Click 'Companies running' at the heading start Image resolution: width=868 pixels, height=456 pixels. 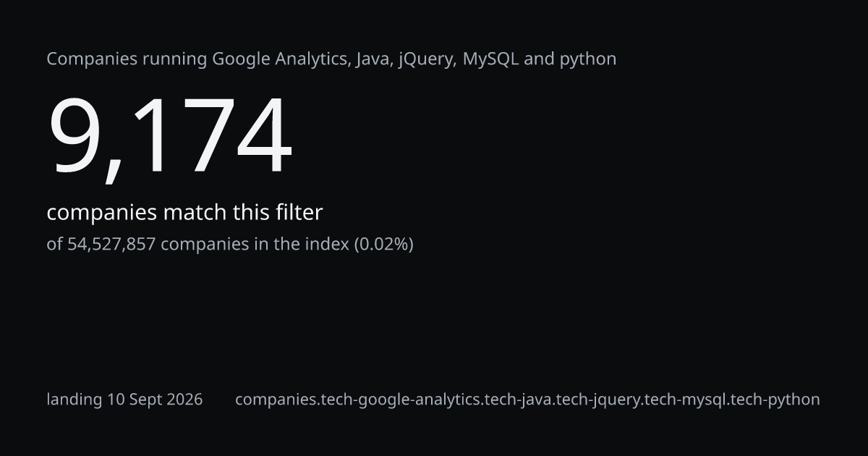coord(127,59)
